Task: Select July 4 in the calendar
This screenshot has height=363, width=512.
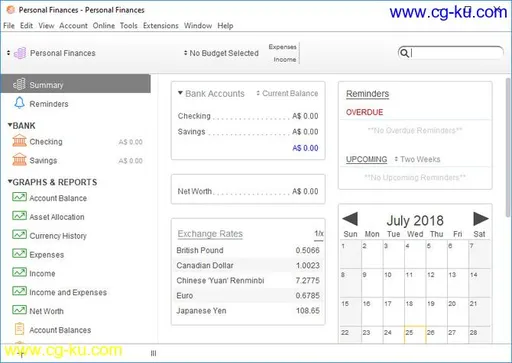Action: [415, 254]
